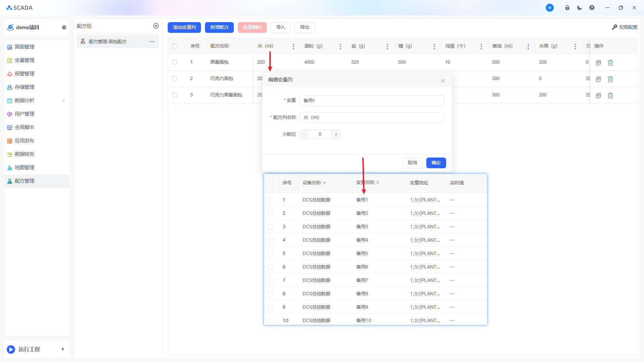Open the 设备名称 column filter dropdown
The height and width of the screenshot is (362, 644).
[x=324, y=183]
